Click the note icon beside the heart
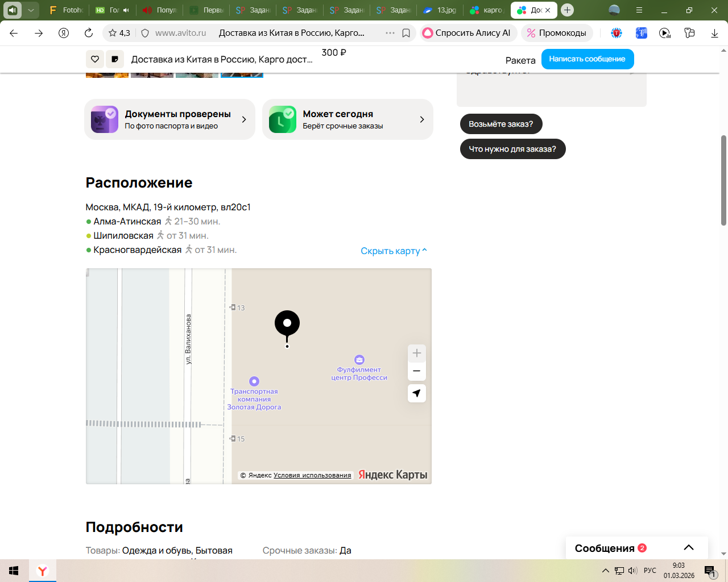The image size is (728, 582). click(115, 59)
